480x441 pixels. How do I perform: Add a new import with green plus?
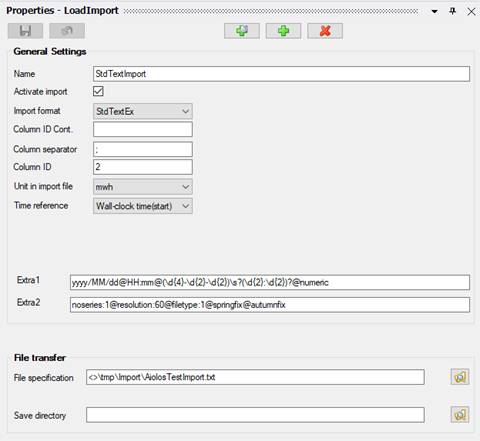coord(283,31)
